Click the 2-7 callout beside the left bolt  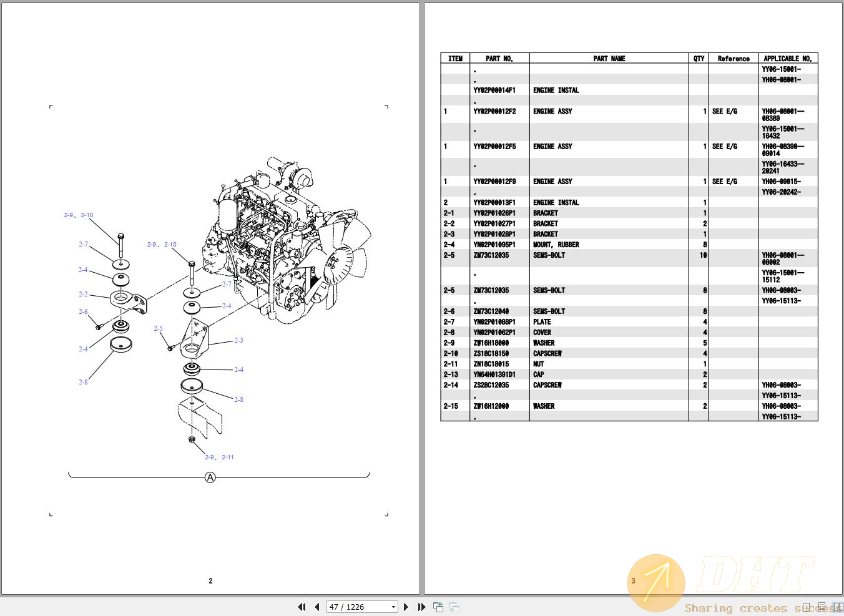point(83,245)
